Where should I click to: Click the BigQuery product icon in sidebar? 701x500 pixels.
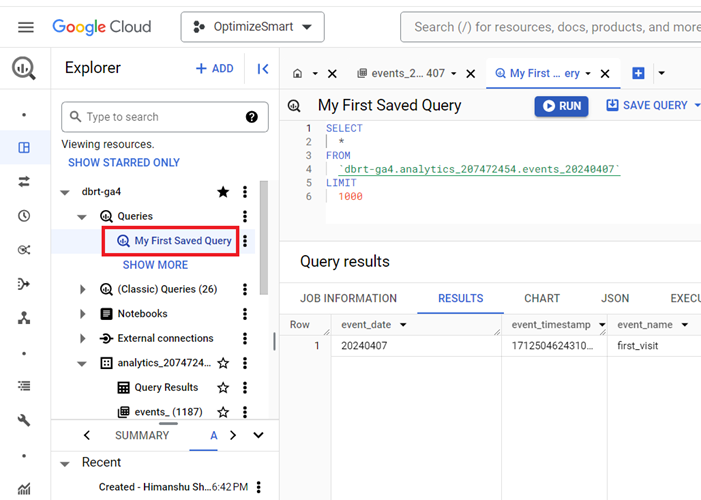point(24,68)
